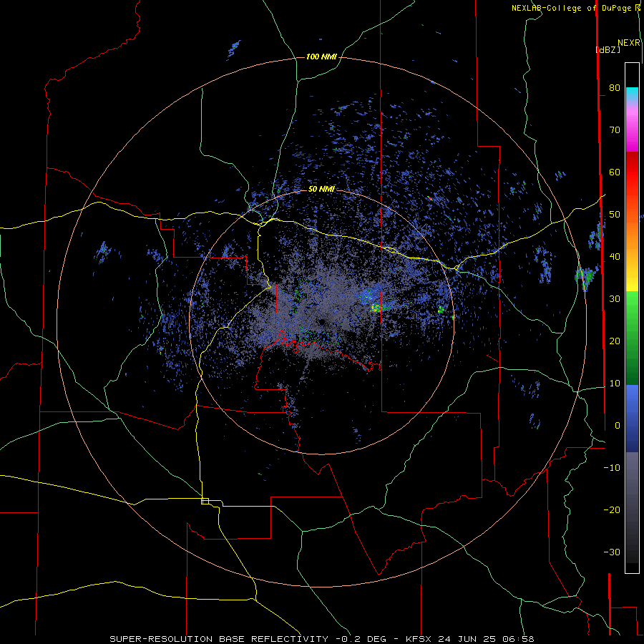Click the 0 value on color scale

click(x=618, y=426)
